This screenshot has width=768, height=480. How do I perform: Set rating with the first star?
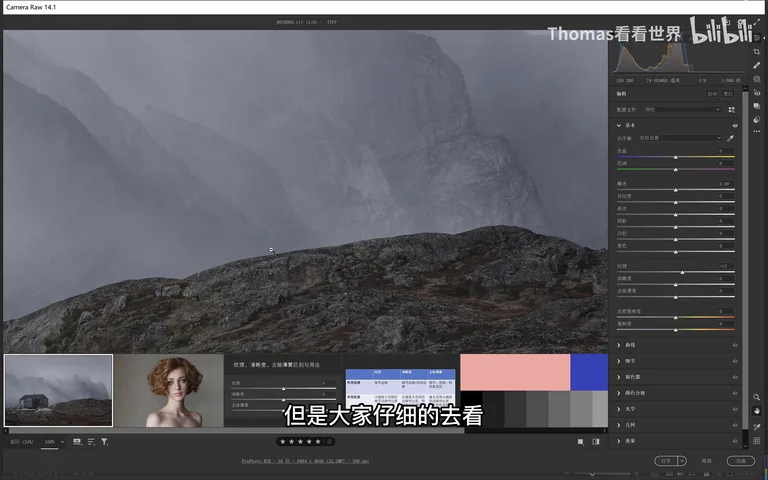click(x=283, y=442)
